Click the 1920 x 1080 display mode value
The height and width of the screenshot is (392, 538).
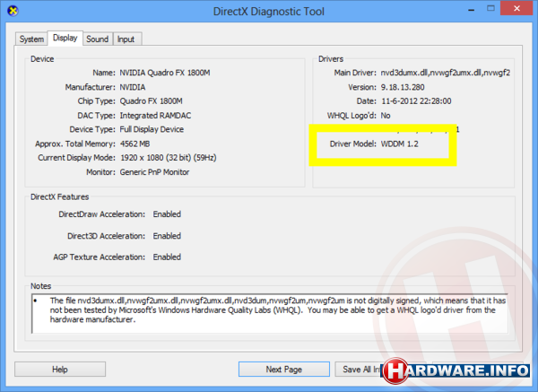(169, 158)
